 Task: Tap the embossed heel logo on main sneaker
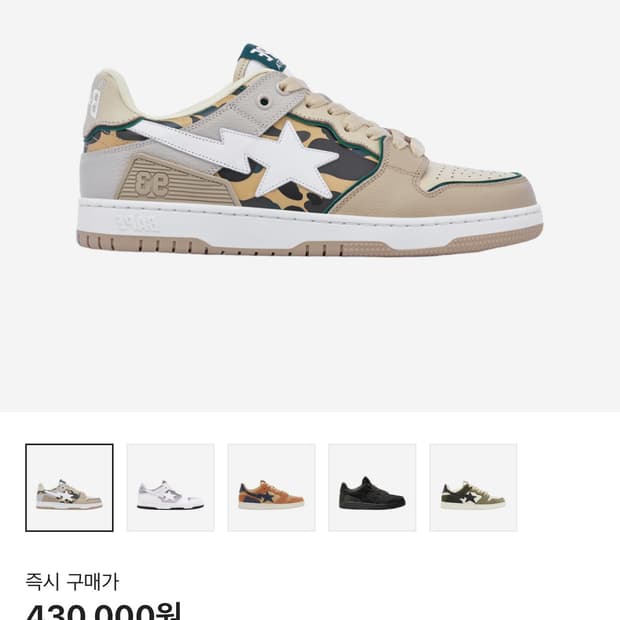point(152,182)
